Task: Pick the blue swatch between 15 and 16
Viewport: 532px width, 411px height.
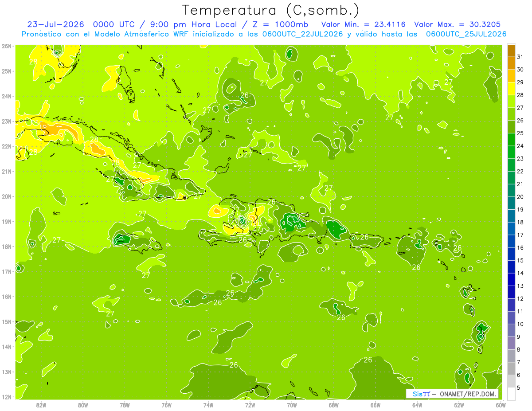Action: tap(511, 254)
